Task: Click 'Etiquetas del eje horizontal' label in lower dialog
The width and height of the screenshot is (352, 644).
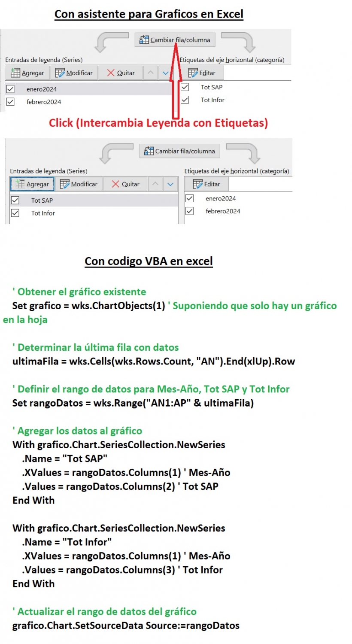Action: 237,171
